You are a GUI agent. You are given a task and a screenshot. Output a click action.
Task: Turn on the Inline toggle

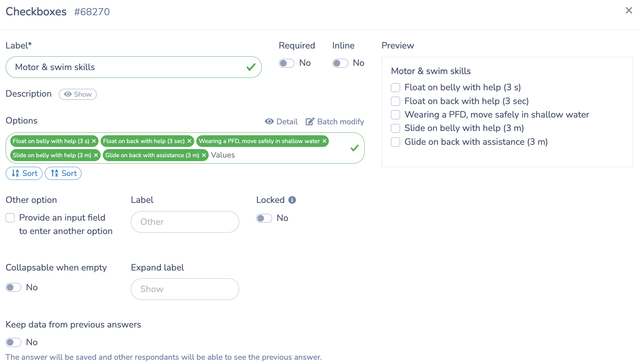pyautogui.click(x=340, y=63)
